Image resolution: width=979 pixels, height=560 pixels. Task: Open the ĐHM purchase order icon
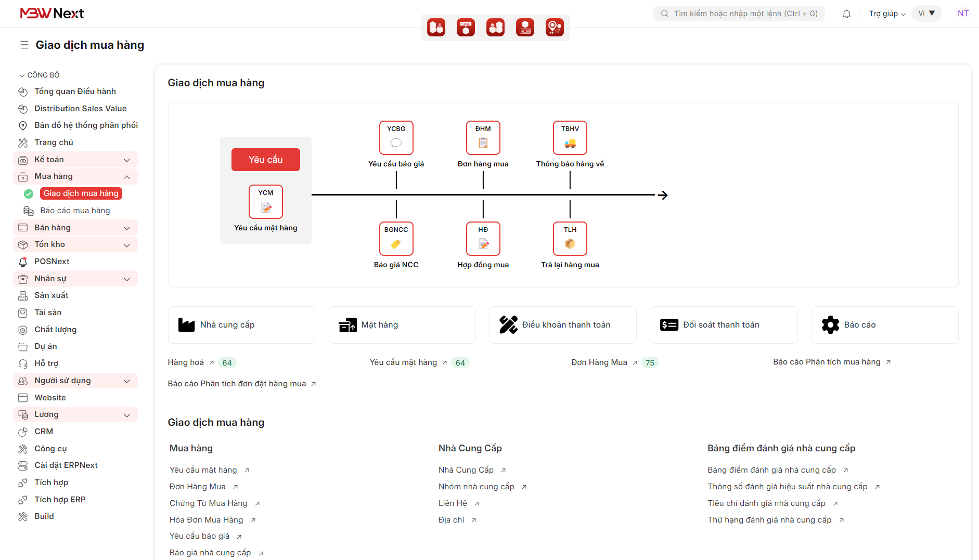pos(483,138)
